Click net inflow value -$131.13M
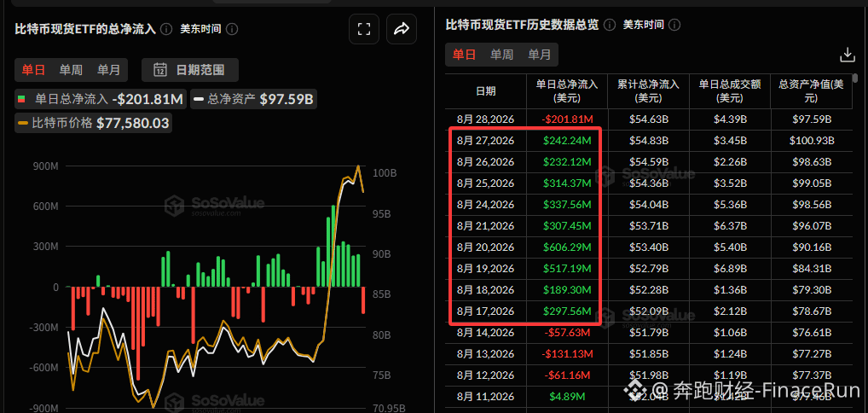The width and height of the screenshot is (868, 413). (567, 353)
